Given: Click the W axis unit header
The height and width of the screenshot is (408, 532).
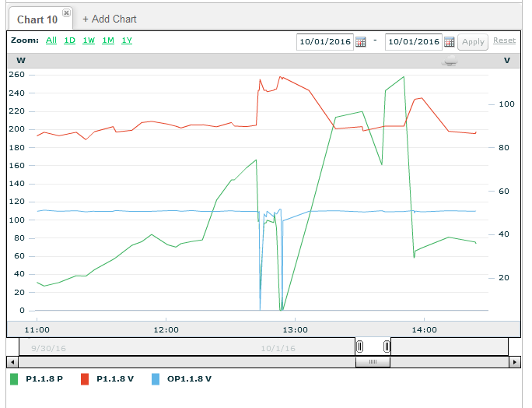Looking at the screenshot, I should (21, 61).
